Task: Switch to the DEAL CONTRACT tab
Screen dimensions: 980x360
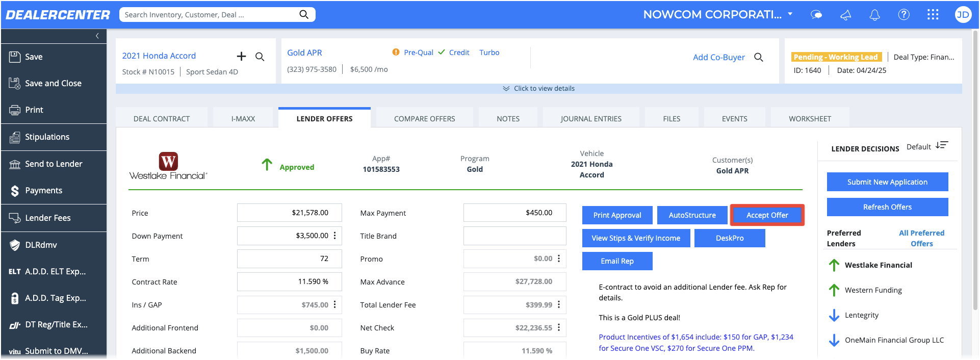Action: tap(162, 118)
